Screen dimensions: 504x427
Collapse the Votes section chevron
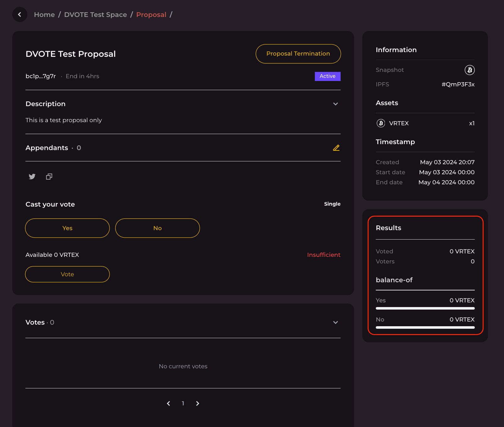(x=335, y=322)
